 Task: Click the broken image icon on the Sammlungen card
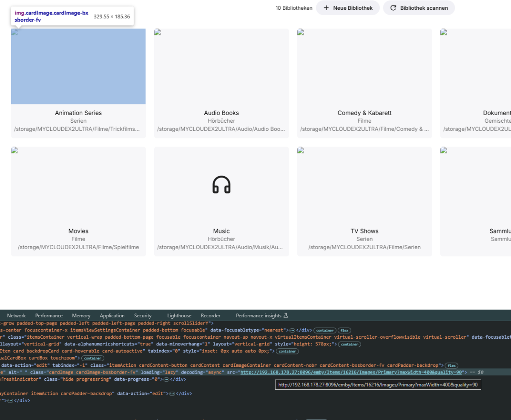coord(443,150)
